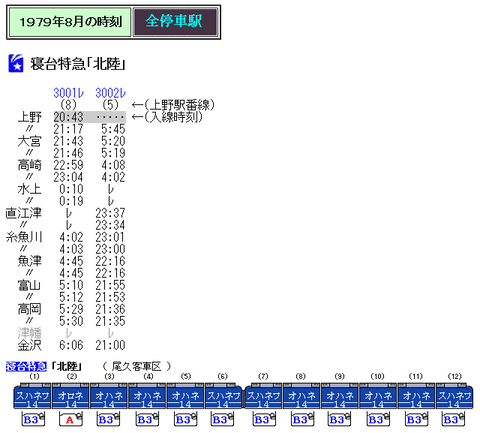Click the (尾久客車区) depot label
The image size is (480, 433).
(136, 367)
